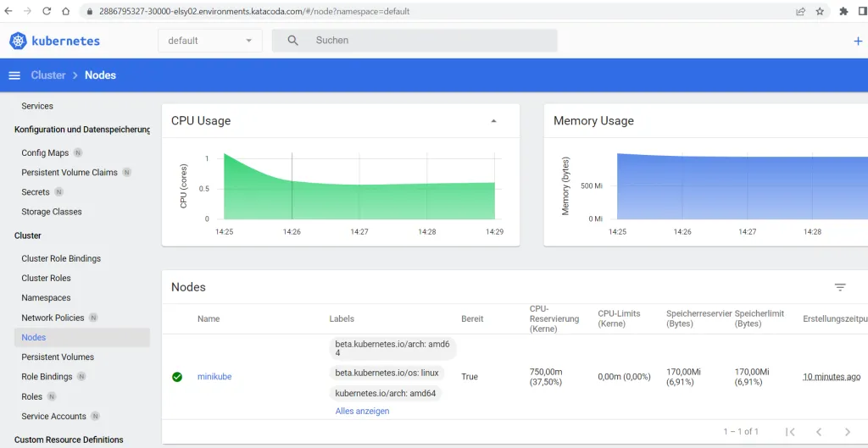Click the 10 minutes ago creation time

pos(832,377)
